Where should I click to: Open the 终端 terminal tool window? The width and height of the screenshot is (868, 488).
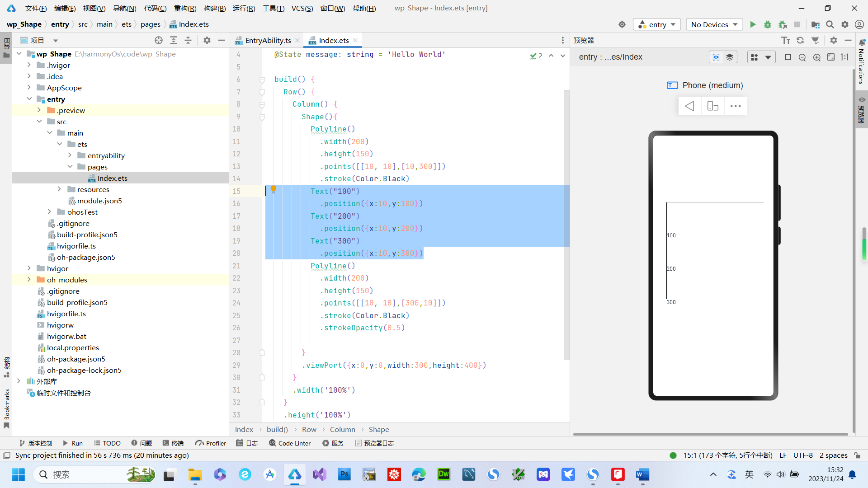(x=173, y=443)
